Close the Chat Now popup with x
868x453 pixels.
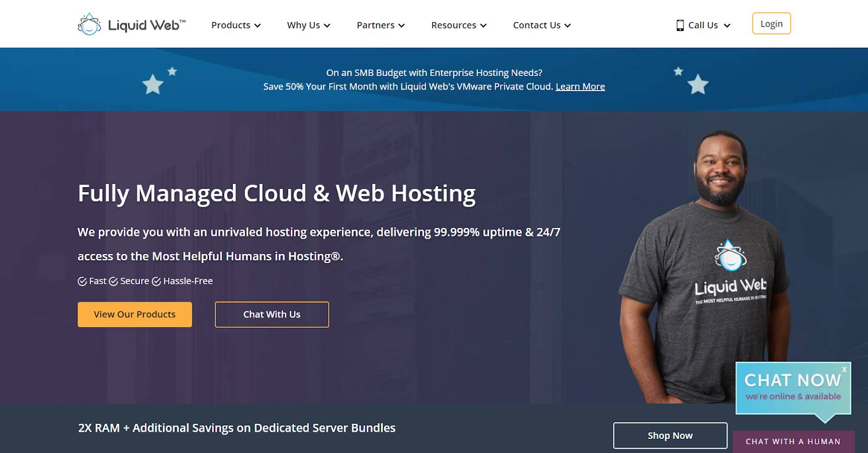pyautogui.click(x=844, y=369)
